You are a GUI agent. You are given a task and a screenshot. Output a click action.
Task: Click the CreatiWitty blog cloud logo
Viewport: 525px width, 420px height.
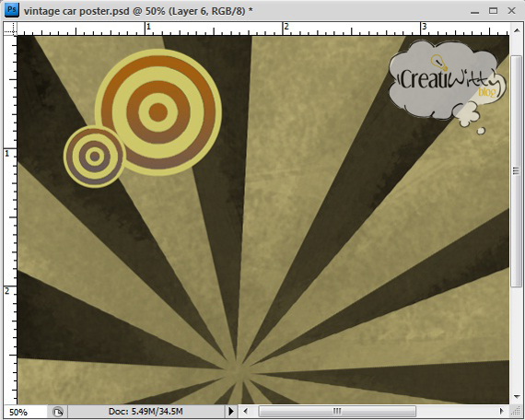point(448,84)
